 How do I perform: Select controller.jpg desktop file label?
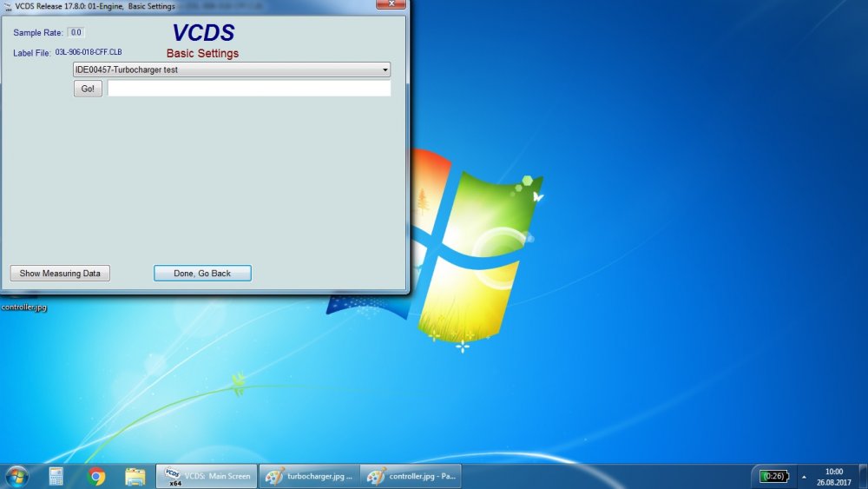(23, 307)
